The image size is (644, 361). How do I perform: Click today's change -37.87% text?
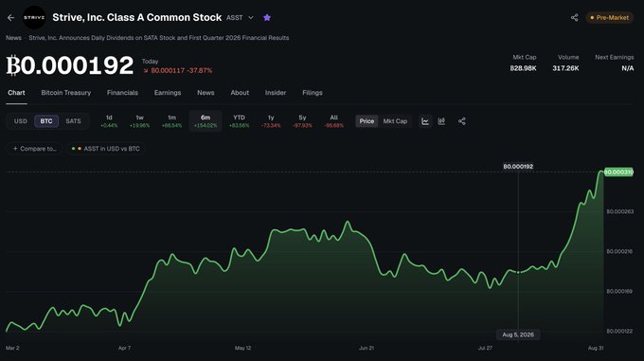[199, 71]
